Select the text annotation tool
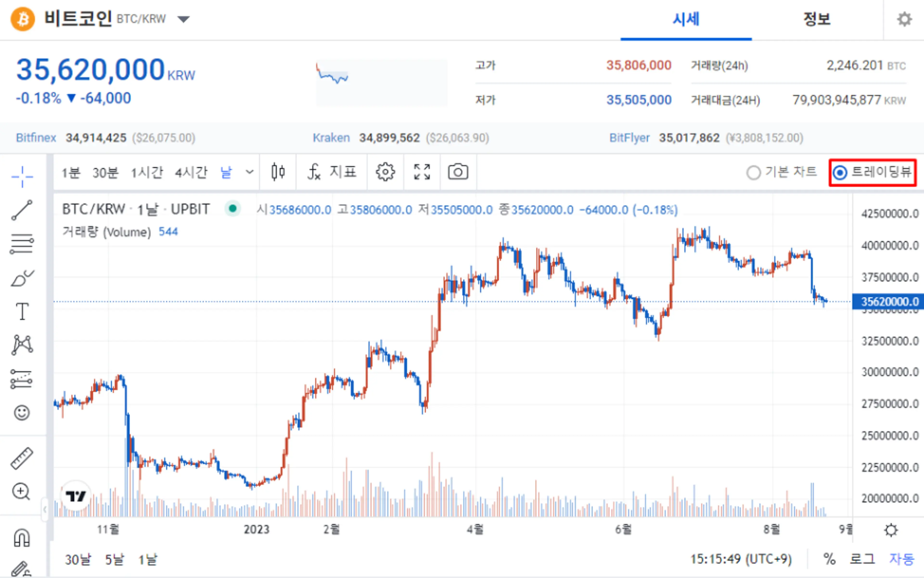Screen dimensions: 924x578 tap(22, 312)
